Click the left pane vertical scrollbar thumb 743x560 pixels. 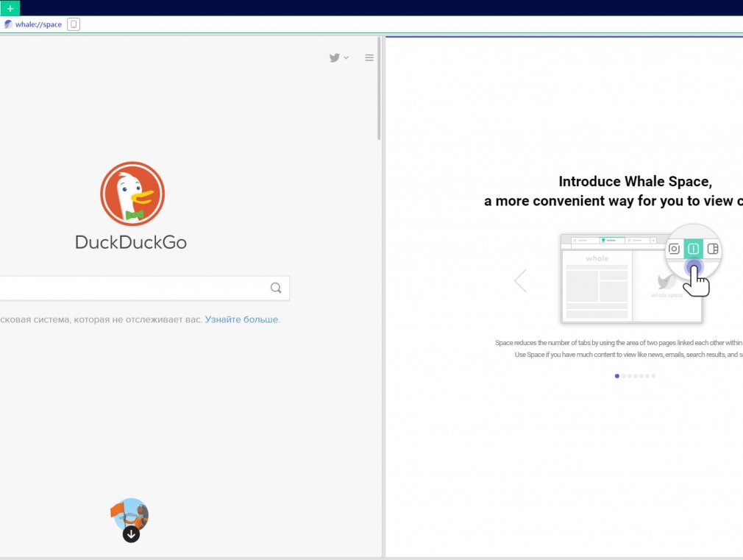pyautogui.click(x=379, y=88)
